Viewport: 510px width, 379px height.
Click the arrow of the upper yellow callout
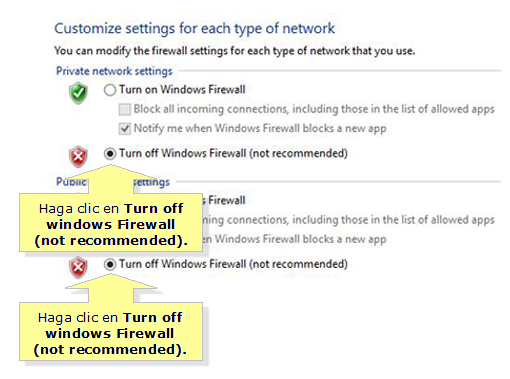click(111, 179)
